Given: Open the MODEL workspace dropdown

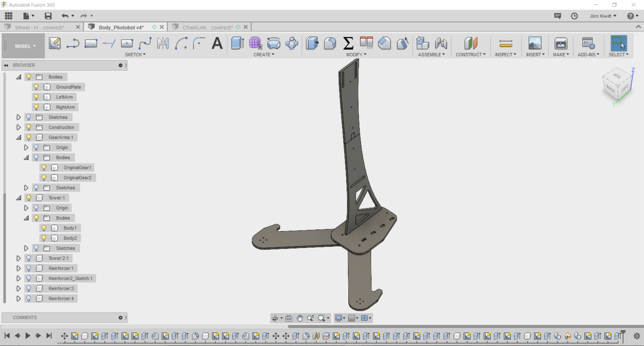Looking at the screenshot, I should [25, 46].
